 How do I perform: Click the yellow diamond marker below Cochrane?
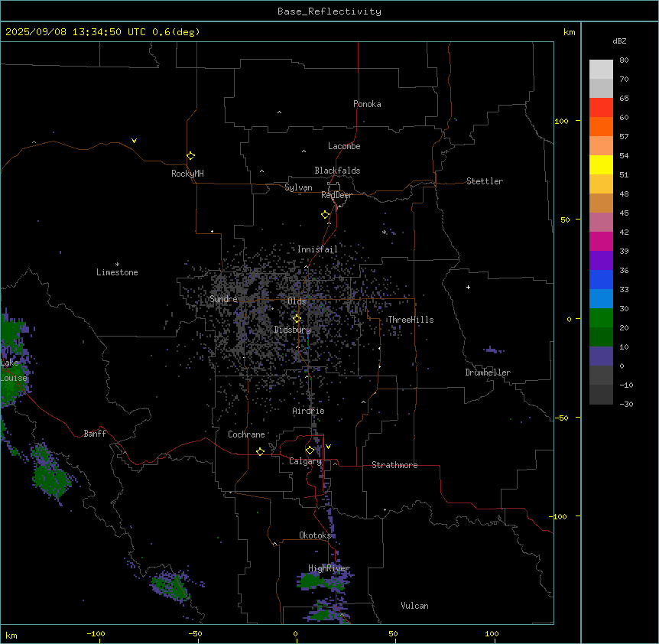pos(260,451)
